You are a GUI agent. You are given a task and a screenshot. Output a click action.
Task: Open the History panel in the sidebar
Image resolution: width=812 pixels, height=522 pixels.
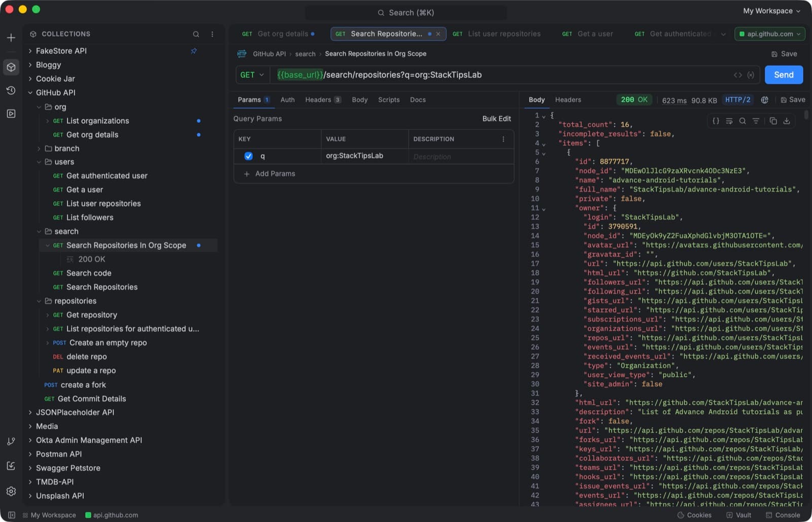[11, 90]
